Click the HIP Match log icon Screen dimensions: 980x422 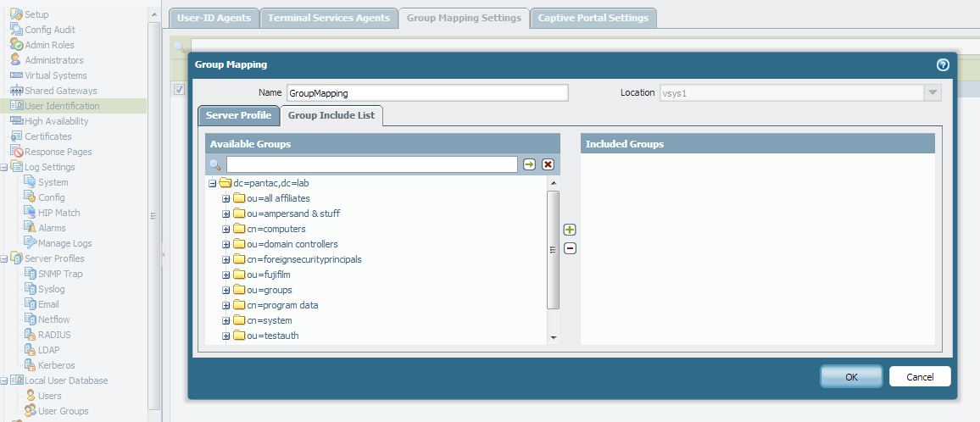[x=30, y=213]
